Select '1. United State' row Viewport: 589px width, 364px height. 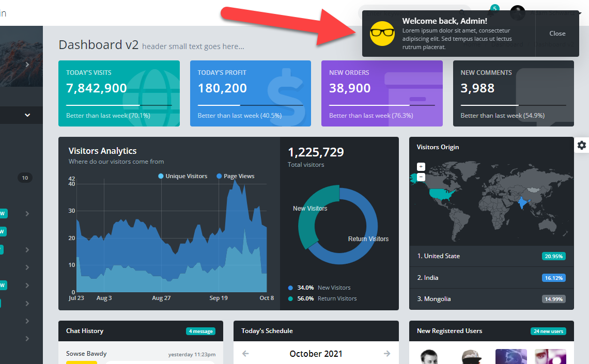[x=491, y=256]
